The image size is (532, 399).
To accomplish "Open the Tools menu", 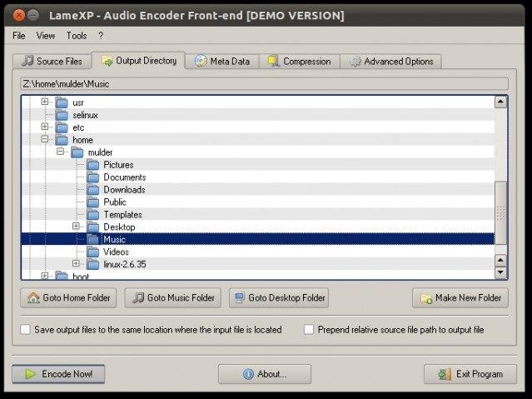I will point(77,35).
